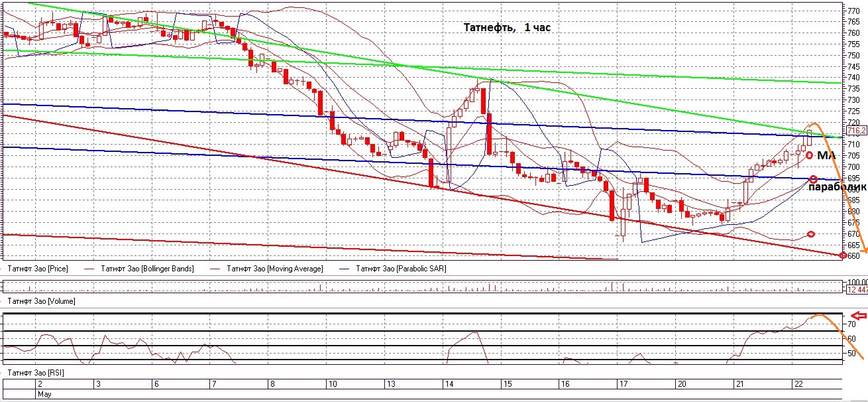Click date 7 on the time axis
This screenshot has height=402, width=868.
[213, 385]
